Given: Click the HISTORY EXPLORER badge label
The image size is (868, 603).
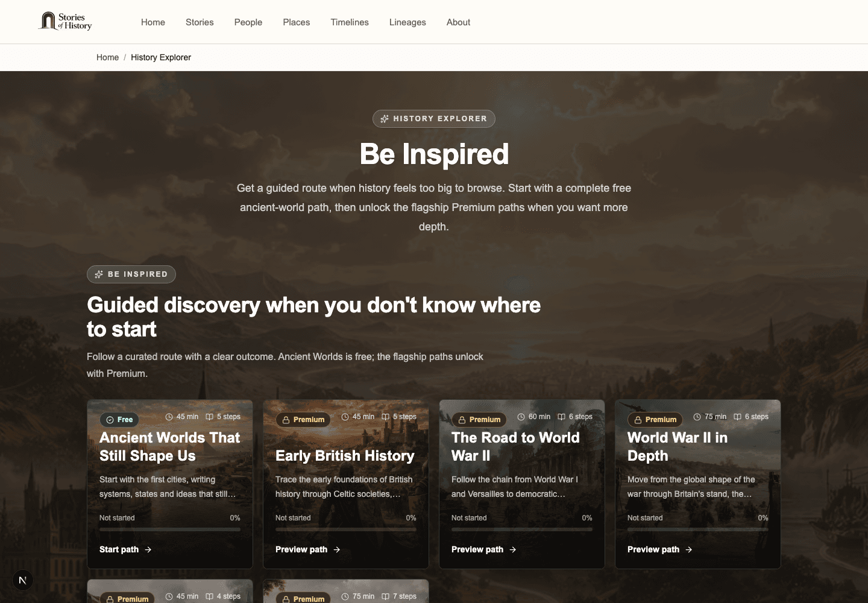Looking at the screenshot, I should pyautogui.click(x=440, y=119).
